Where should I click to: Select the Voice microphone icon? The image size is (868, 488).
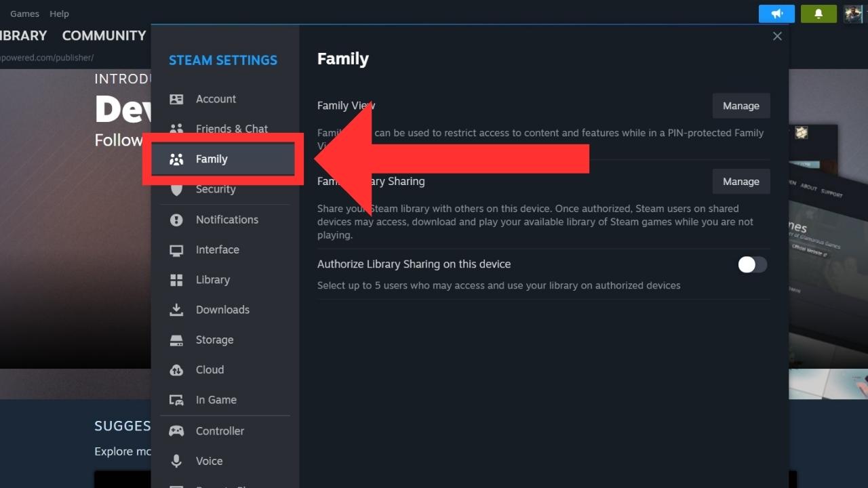coord(176,461)
